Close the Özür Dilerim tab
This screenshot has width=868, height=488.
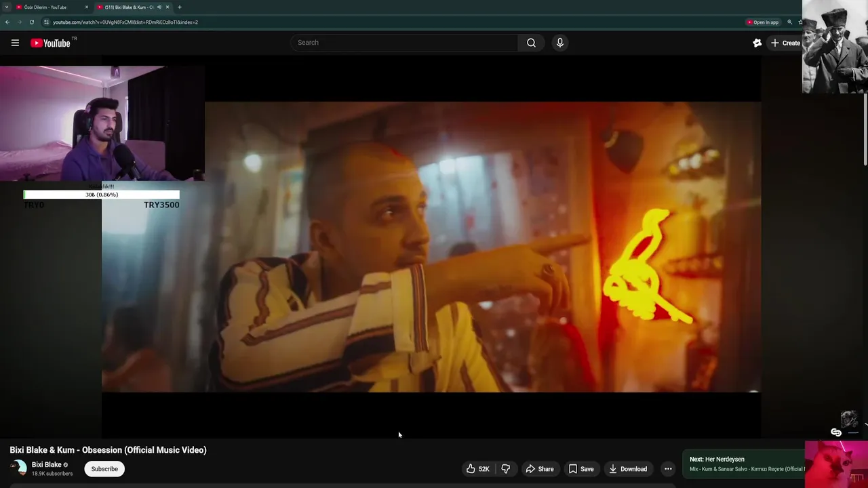click(x=87, y=7)
